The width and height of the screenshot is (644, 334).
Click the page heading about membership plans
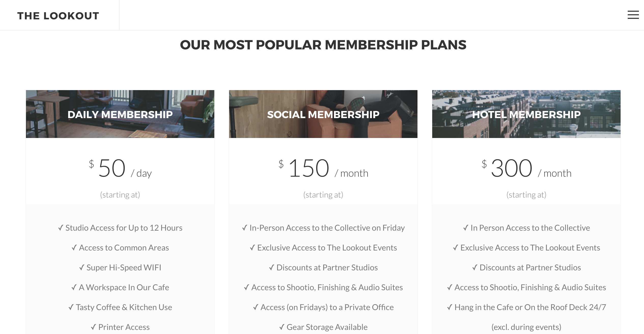click(x=323, y=45)
